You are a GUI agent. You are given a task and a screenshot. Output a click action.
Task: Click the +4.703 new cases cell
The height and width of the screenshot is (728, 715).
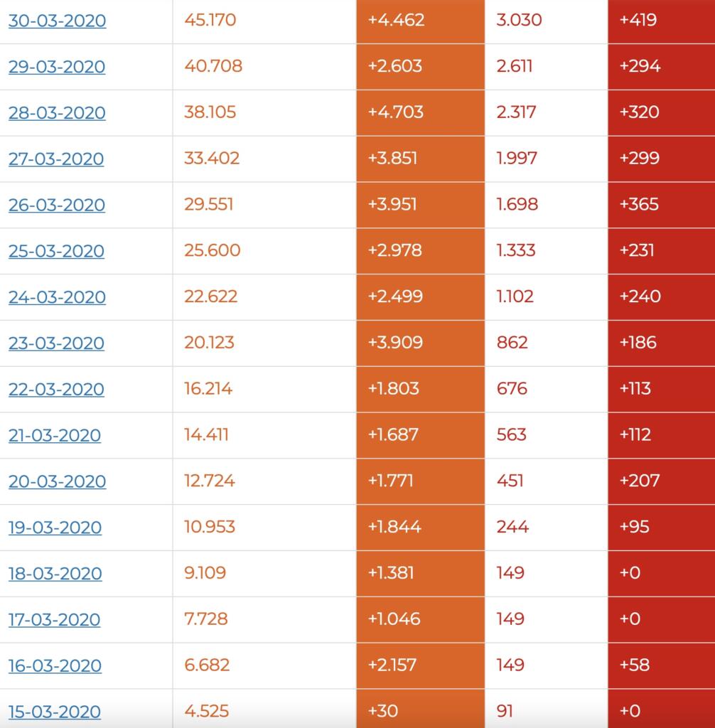click(395, 112)
